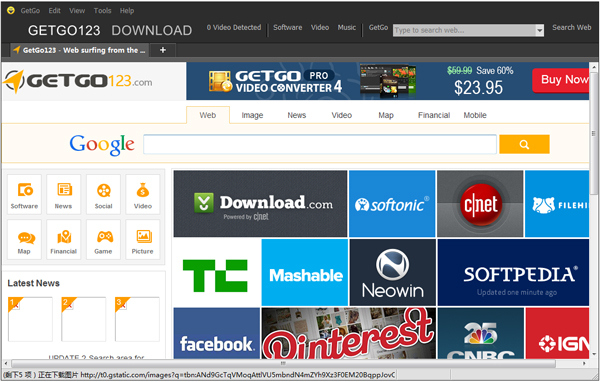Open the CNBC tile
This screenshot has height=382, width=600.
(x=481, y=333)
